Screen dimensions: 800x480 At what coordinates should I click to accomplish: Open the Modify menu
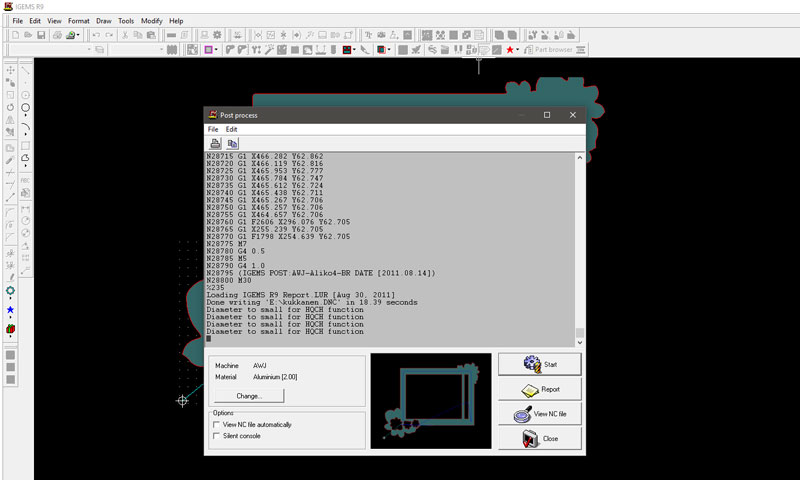(x=152, y=21)
